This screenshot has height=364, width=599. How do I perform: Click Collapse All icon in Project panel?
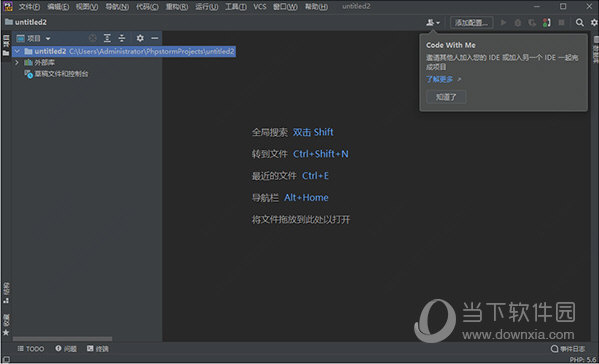(121, 38)
